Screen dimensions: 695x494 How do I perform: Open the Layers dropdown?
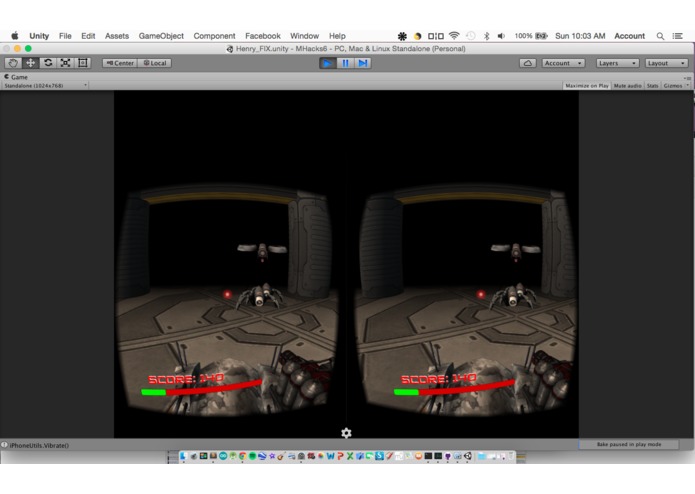[617, 63]
